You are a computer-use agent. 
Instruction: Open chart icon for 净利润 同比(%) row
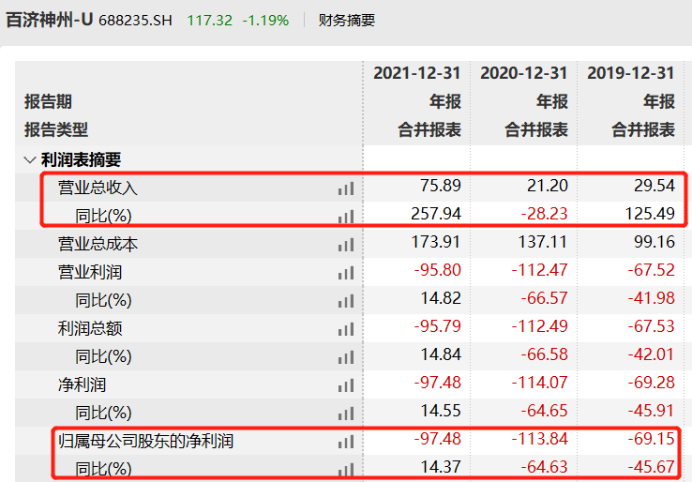(346, 414)
